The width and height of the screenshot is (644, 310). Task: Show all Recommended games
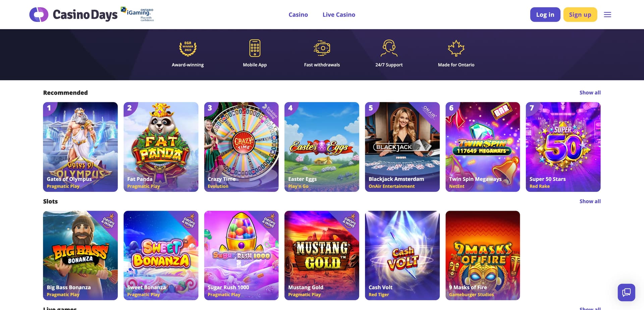click(x=590, y=93)
